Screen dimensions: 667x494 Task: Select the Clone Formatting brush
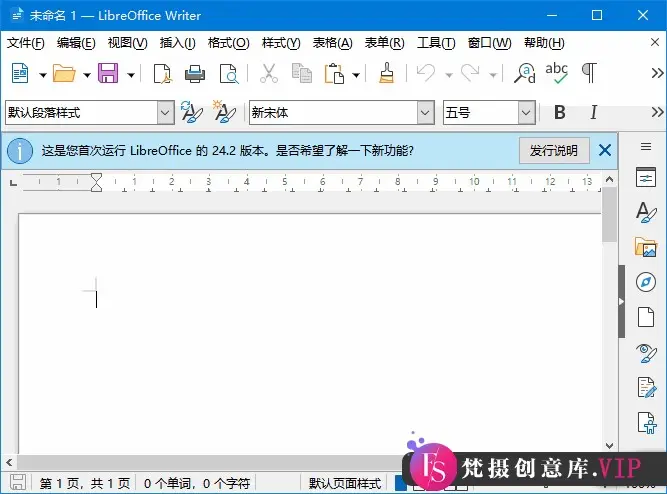[386, 73]
